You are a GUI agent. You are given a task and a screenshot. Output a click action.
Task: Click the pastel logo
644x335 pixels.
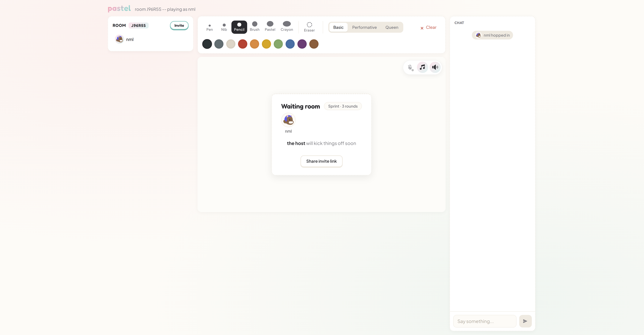(119, 9)
